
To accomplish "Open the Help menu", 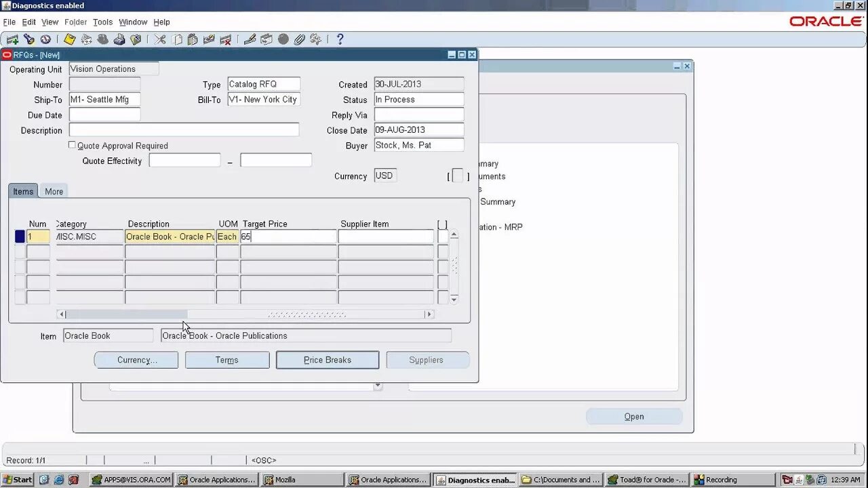I will [x=161, y=22].
